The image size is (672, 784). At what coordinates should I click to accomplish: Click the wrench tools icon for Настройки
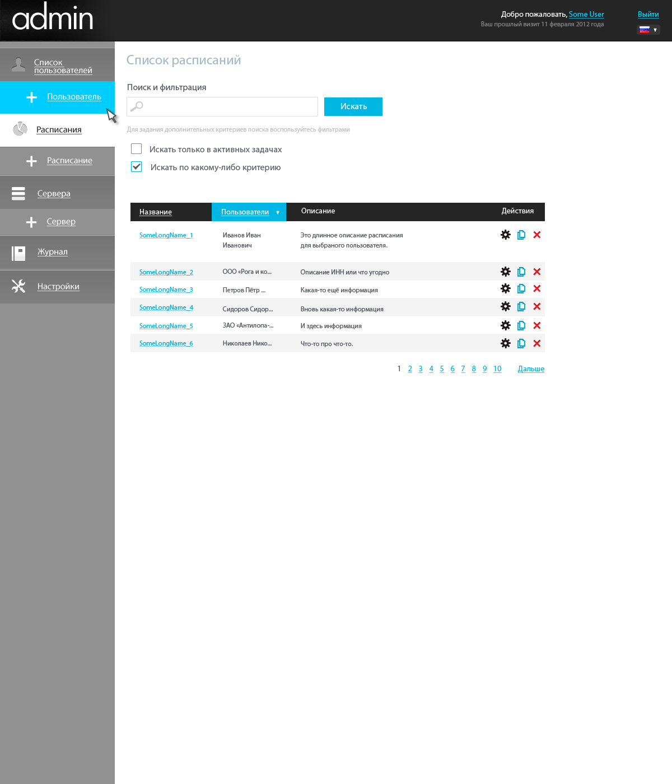18,286
